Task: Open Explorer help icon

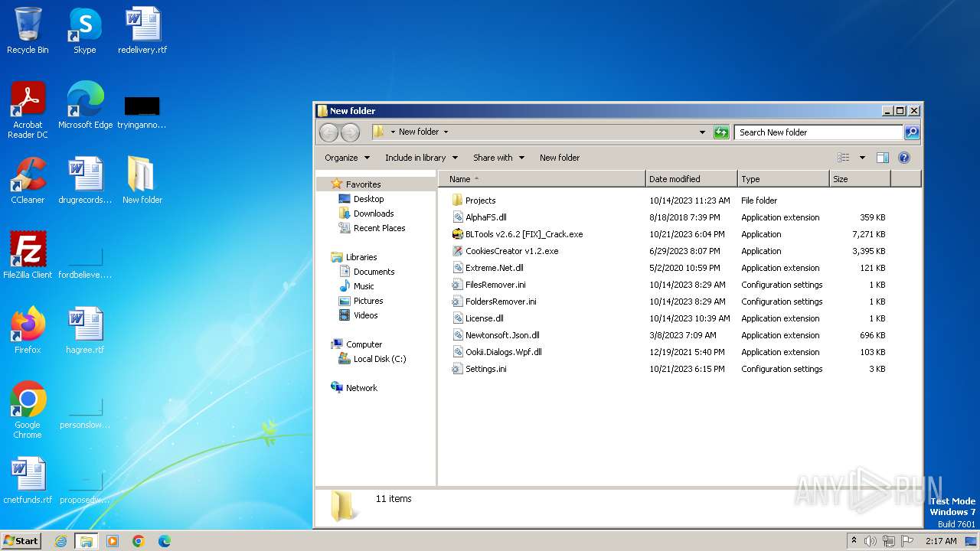Action: tap(903, 158)
